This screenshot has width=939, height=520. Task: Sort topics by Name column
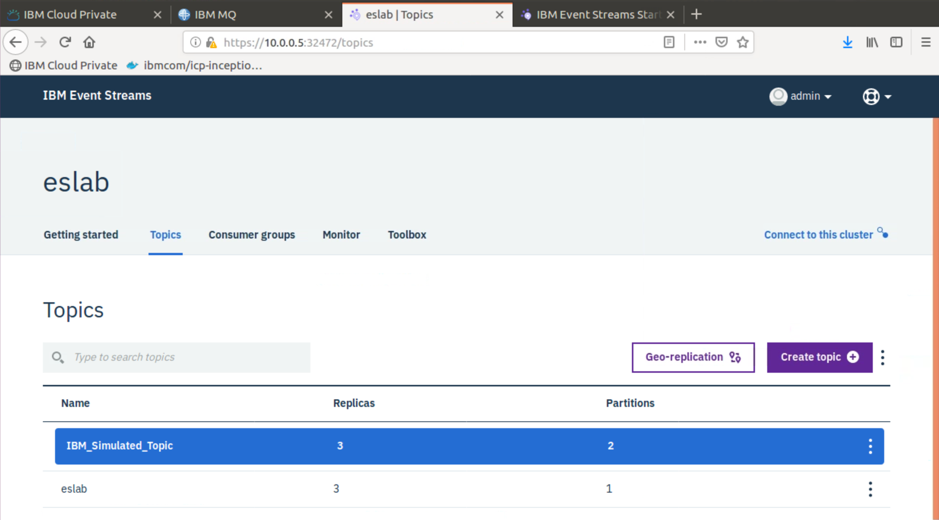pyautogui.click(x=75, y=403)
